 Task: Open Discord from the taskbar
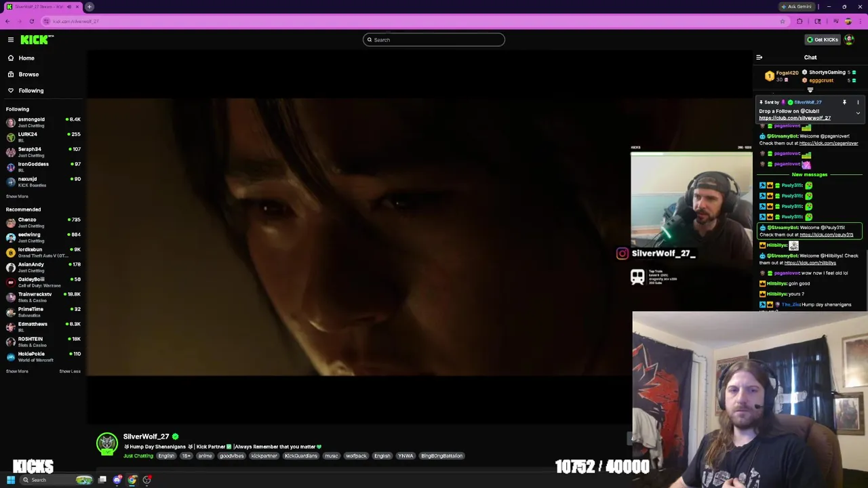[x=117, y=481]
